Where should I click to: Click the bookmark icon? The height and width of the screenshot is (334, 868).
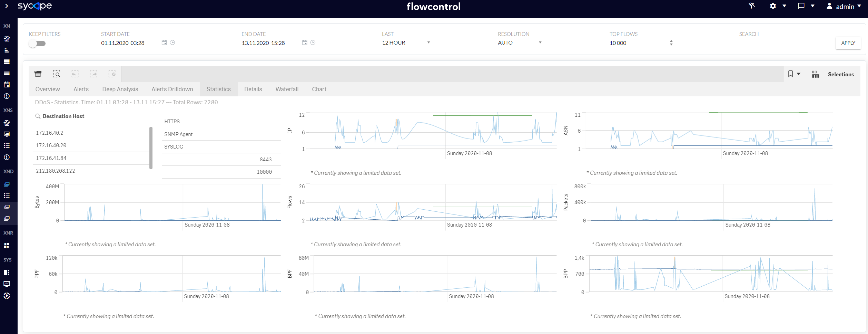coord(790,74)
